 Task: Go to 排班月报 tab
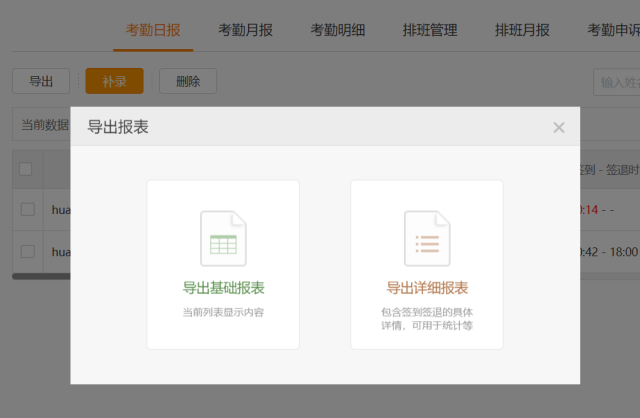click(522, 30)
